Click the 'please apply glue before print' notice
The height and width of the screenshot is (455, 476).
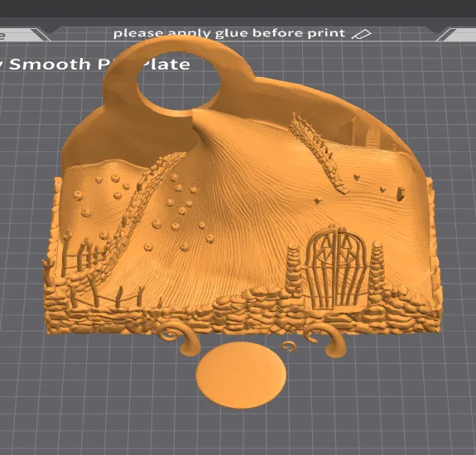(229, 33)
